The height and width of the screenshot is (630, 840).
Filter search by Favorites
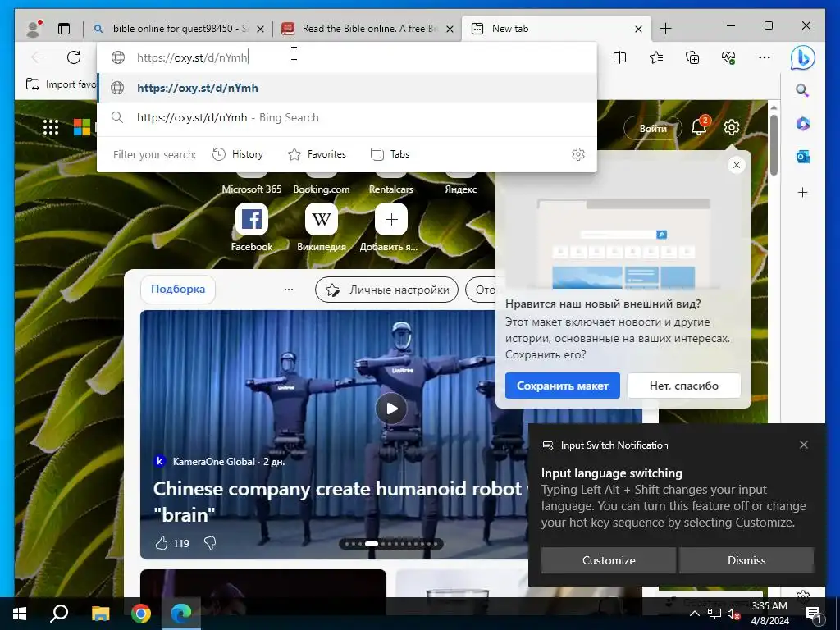tap(317, 154)
